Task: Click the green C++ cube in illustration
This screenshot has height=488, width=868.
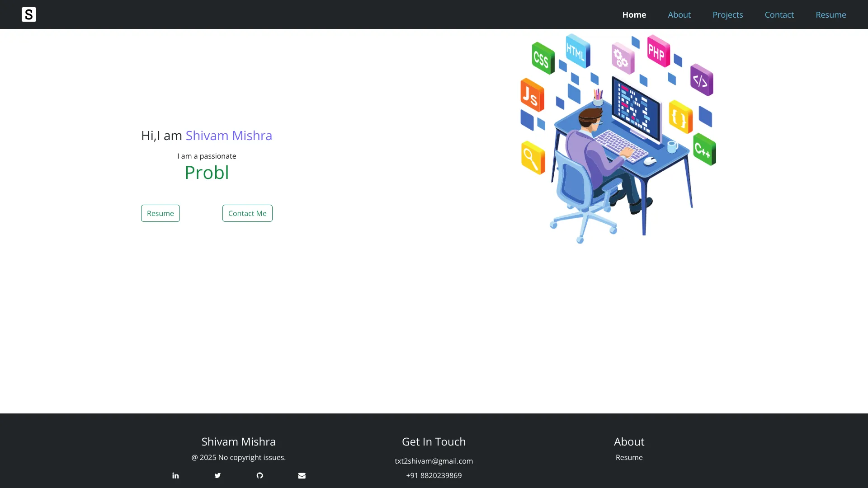Action: (704, 149)
